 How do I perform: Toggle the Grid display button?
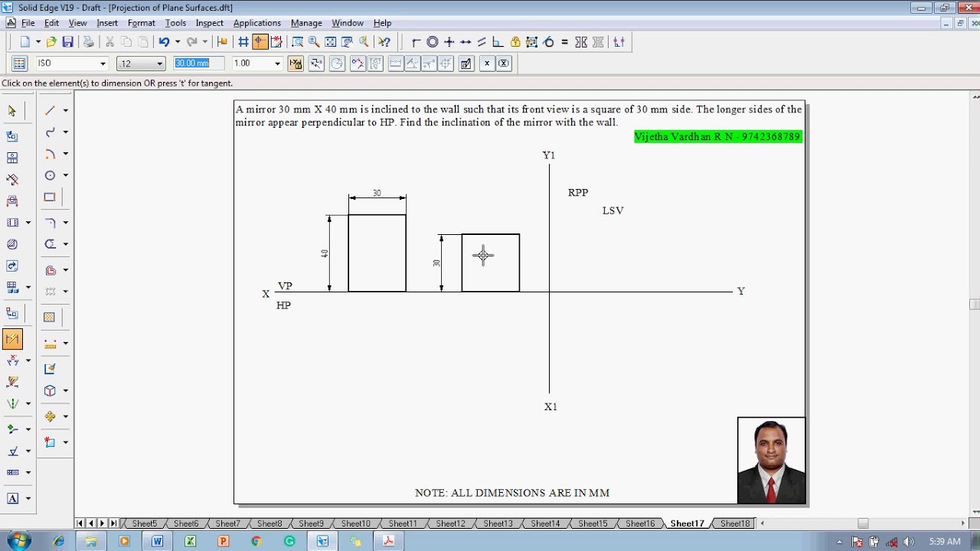point(243,42)
